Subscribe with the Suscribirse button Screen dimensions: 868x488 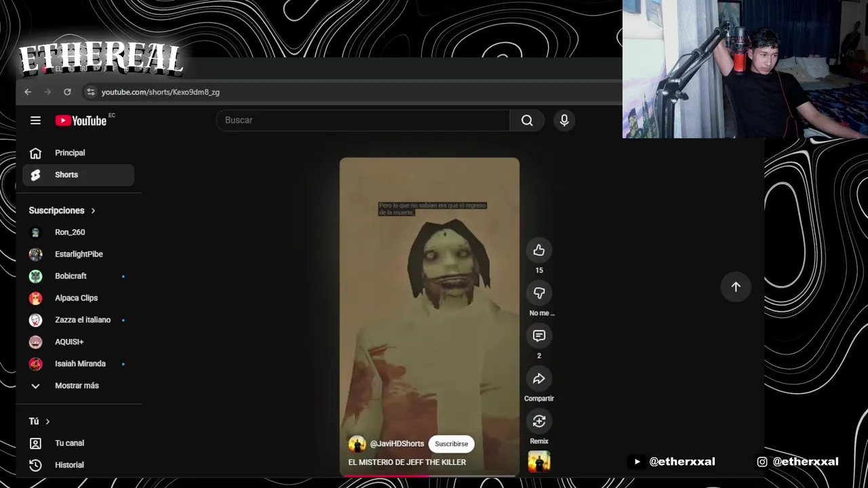tap(451, 444)
